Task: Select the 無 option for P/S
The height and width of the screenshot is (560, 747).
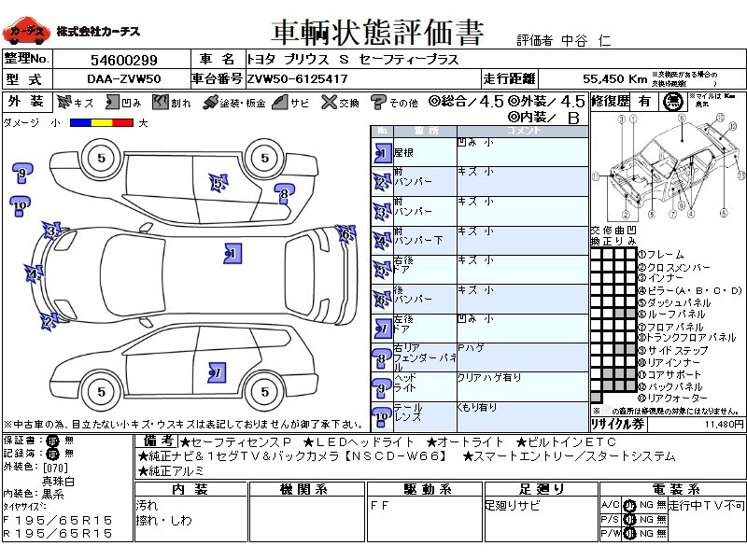Action: [x=661, y=520]
